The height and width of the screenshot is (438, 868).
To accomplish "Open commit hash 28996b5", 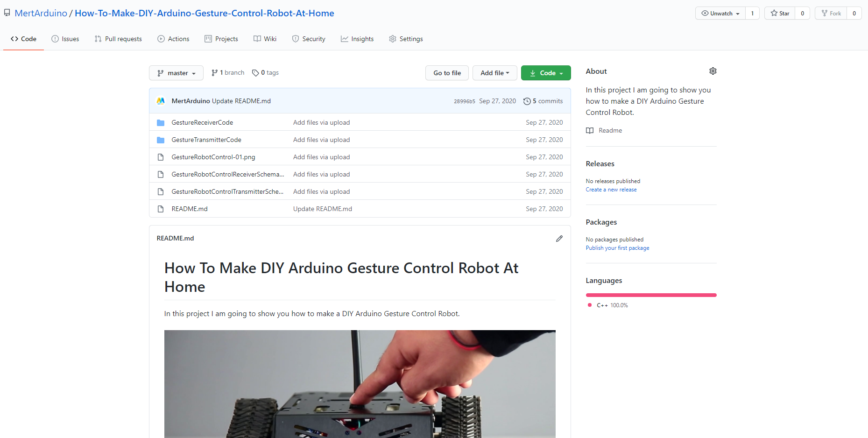I will point(464,101).
